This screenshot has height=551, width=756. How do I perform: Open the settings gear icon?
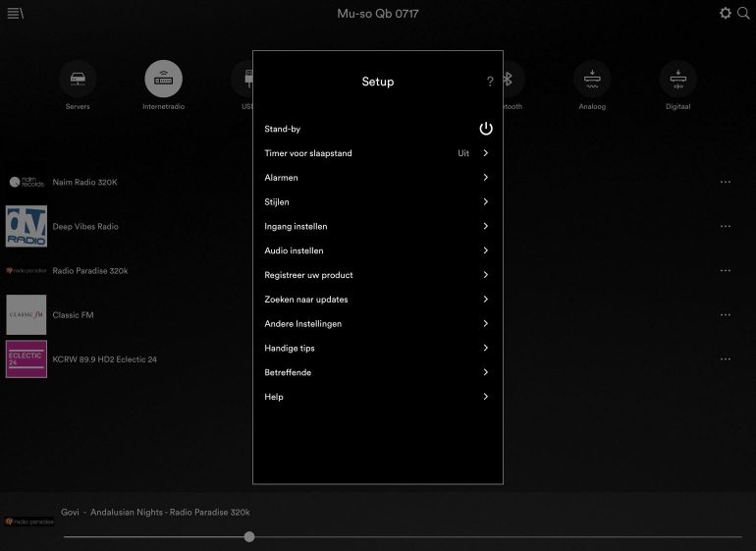pos(726,13)
